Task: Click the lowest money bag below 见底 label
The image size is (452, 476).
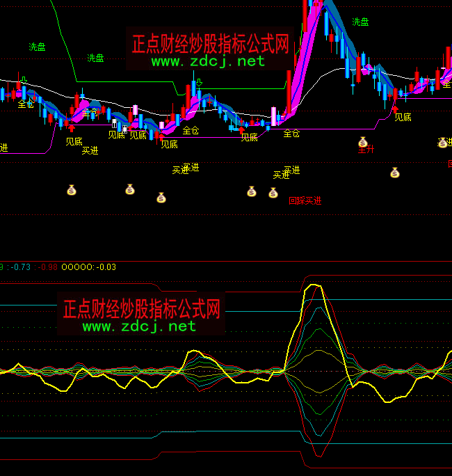Action: 161,198
